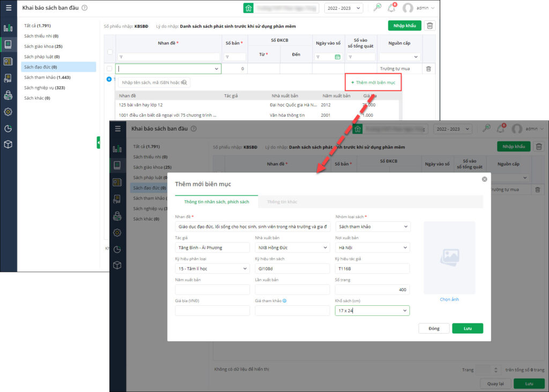Click the pie chart report icon in the sidebar
Screen dimensions: 549x392
click(x=8, y=129)
